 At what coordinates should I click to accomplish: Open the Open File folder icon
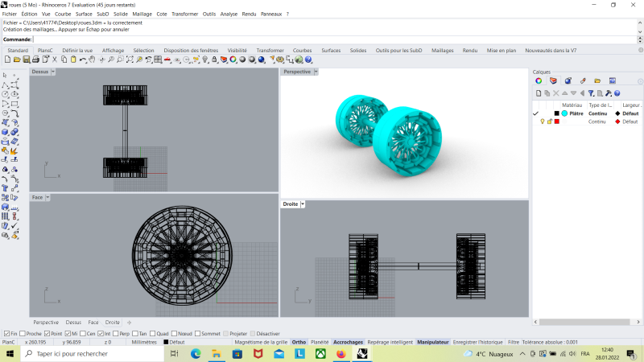point(16,60)
